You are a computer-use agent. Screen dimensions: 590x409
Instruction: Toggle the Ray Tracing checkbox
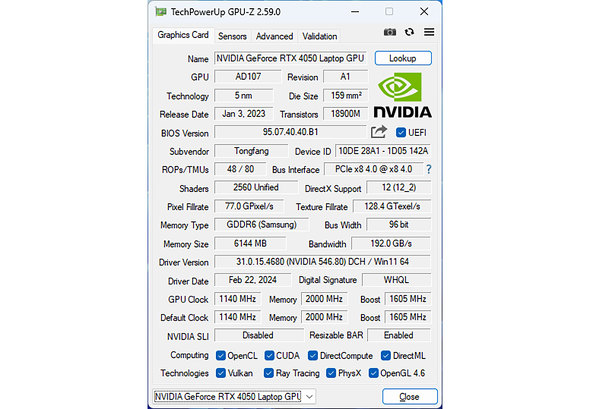(269, 373)
